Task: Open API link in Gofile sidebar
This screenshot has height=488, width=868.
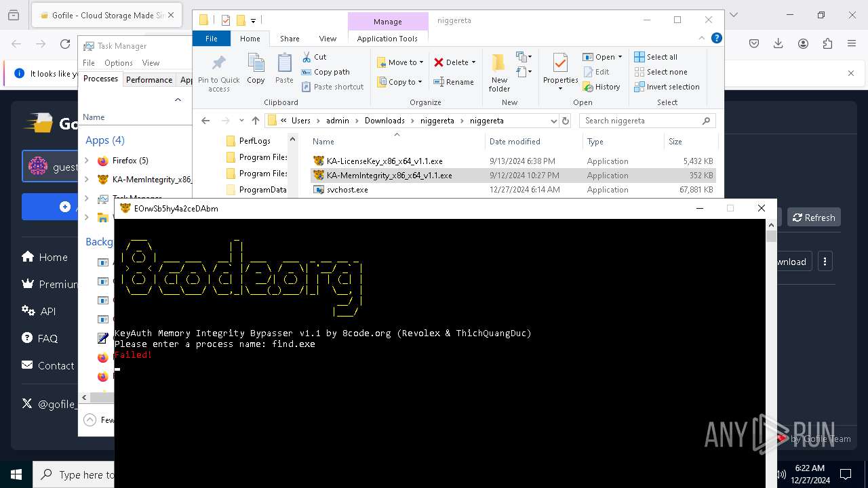Action: 39,311
